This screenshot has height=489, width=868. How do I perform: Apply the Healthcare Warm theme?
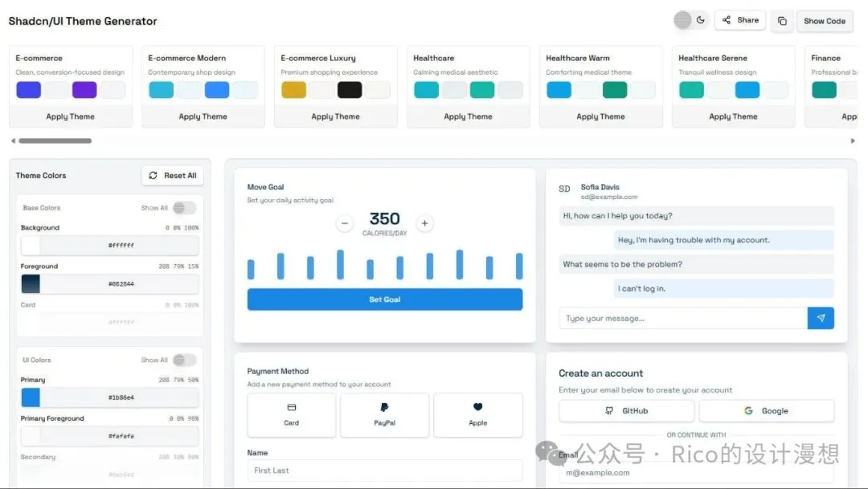[x=600, y=116]
